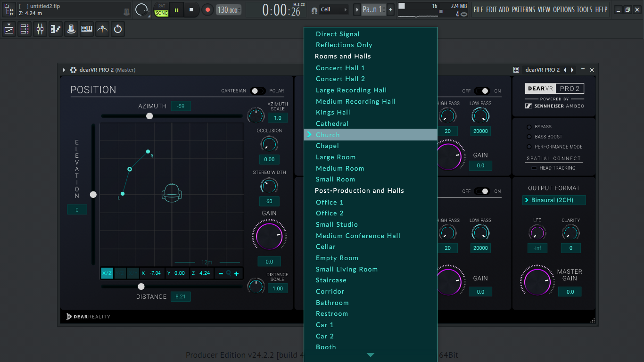Select the X/Z view button
Viewport: 644px width, 362px height.
[x=107, y=273]
